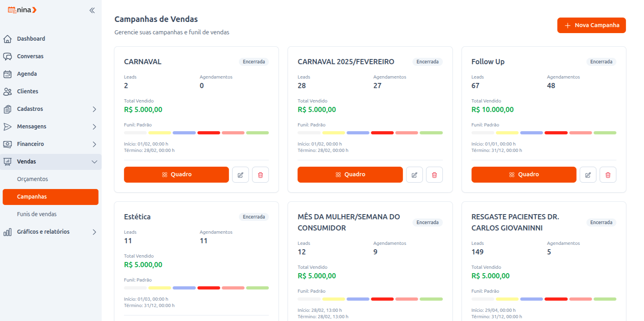Go to Conversas in the sidebar

(30, 56)
